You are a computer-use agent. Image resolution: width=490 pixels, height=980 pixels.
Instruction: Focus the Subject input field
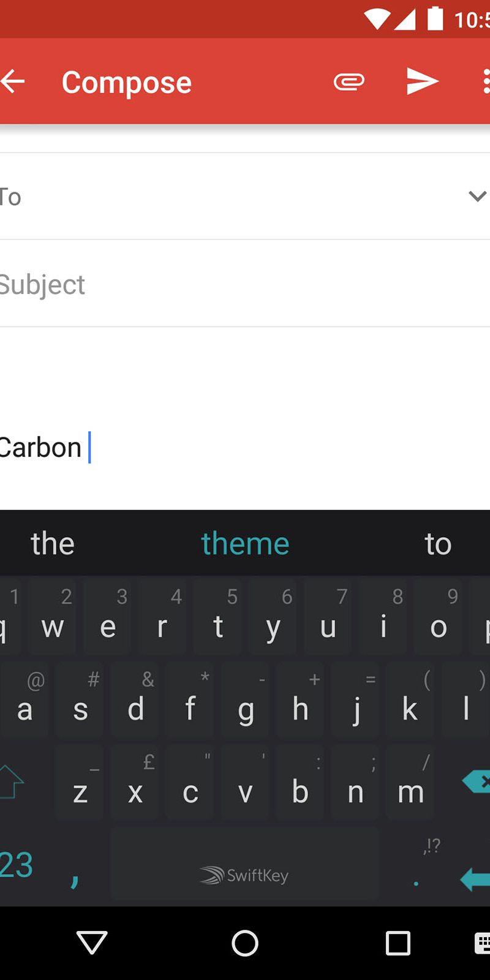[x=245, y=284]
